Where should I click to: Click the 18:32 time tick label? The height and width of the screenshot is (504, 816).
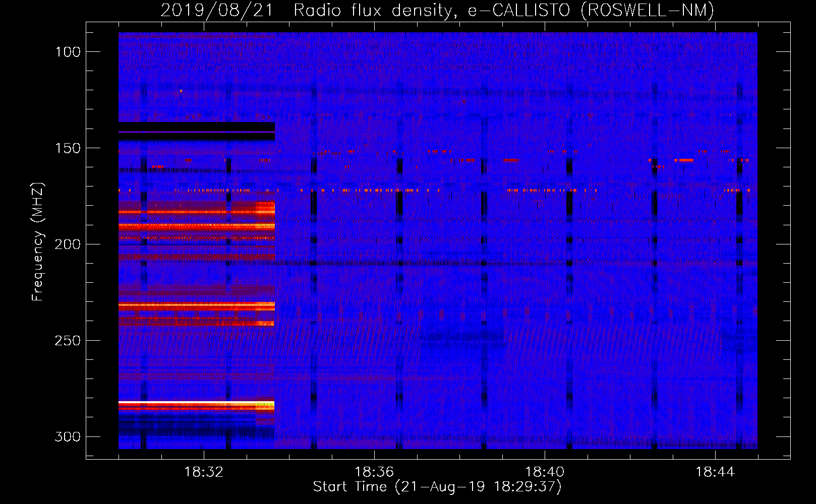[204, 472]
